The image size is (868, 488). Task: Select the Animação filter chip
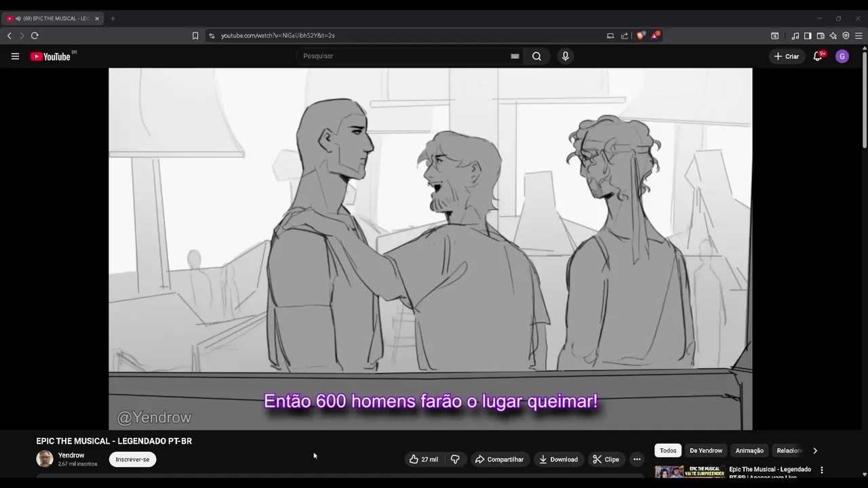[749, 451]
